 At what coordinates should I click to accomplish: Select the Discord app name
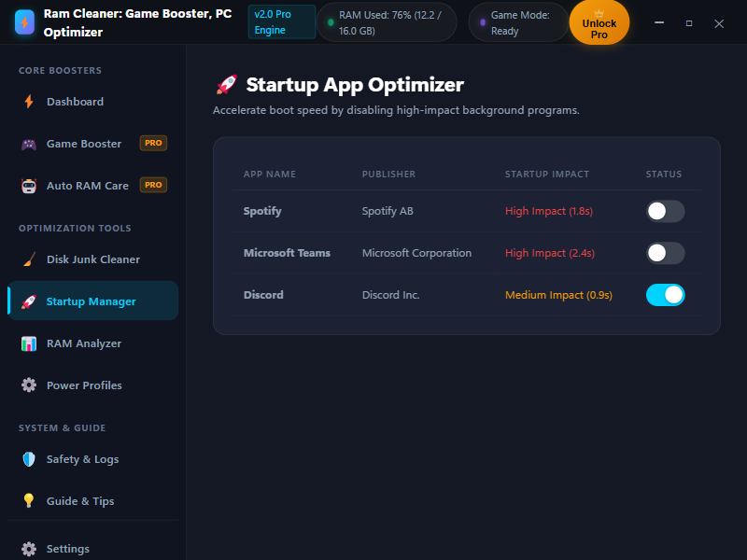263,295
